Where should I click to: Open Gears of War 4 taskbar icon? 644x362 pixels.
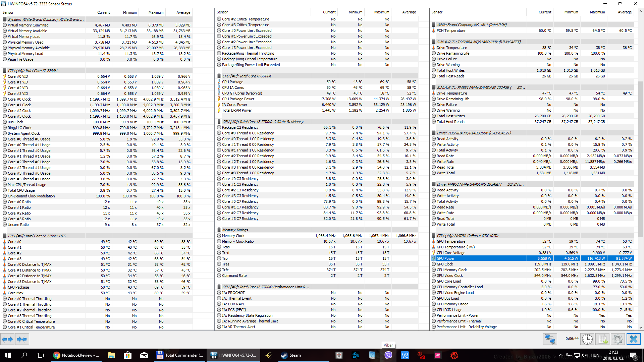click(x=421, y=355)
